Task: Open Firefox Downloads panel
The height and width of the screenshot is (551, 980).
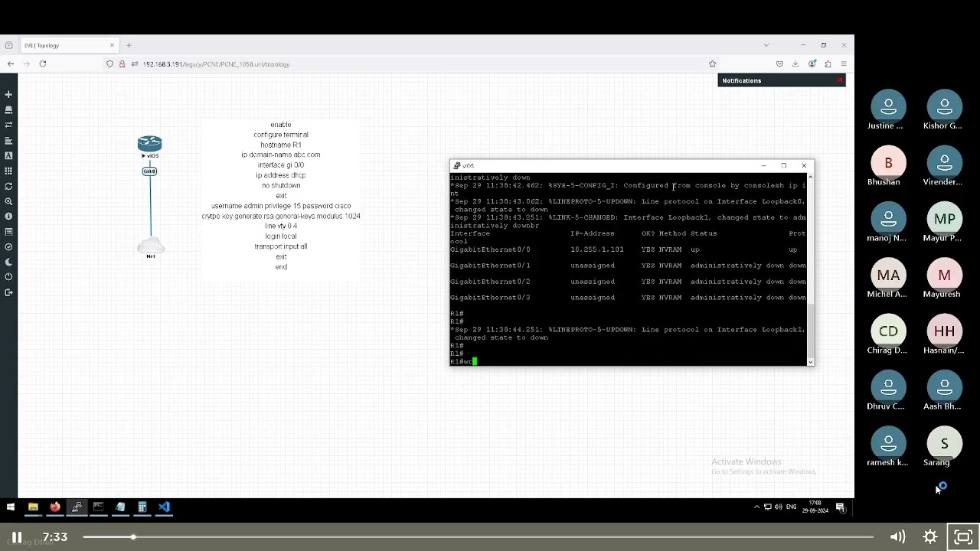Action: click(x=795, y=64)
